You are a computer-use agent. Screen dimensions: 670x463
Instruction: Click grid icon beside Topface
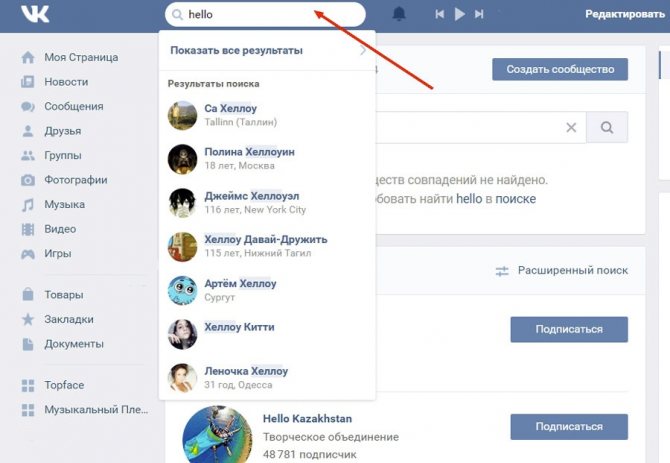28,385
